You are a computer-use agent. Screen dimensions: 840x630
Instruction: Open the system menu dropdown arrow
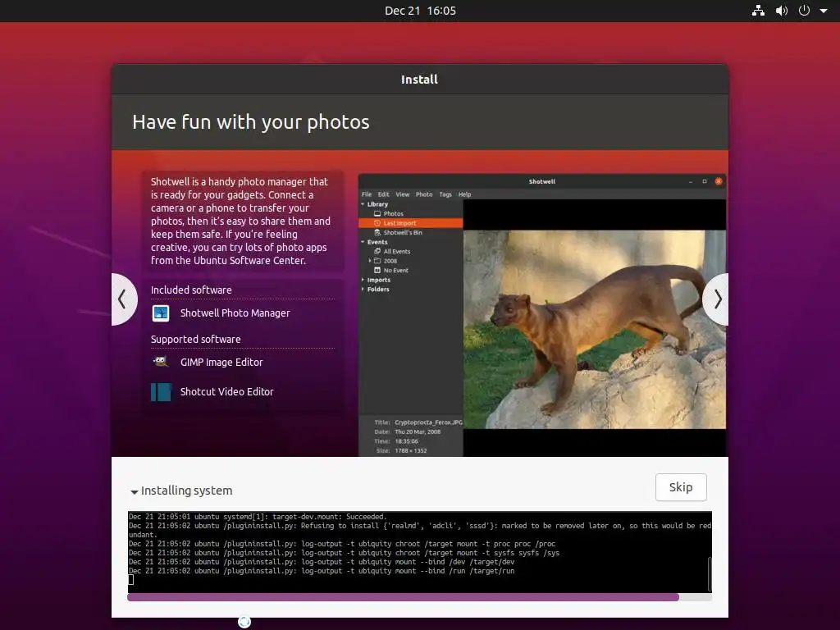[824, 11]
